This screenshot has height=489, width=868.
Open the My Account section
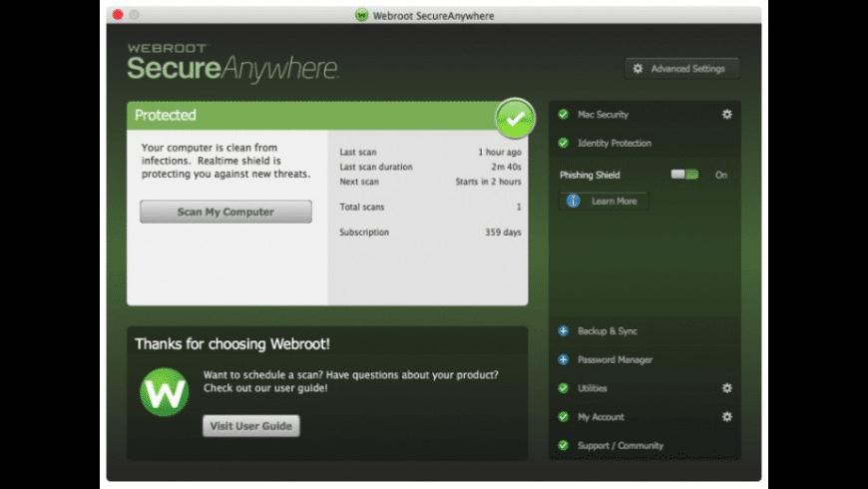tap(645, 417)
